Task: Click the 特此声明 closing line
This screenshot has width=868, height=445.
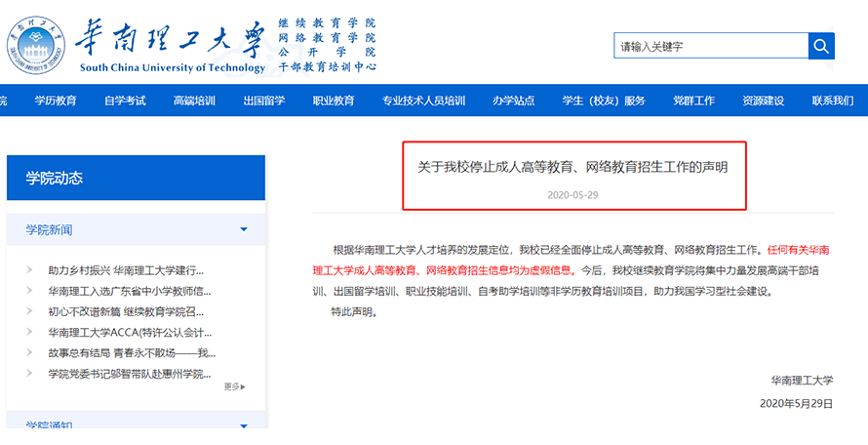Action: point(354,311)
